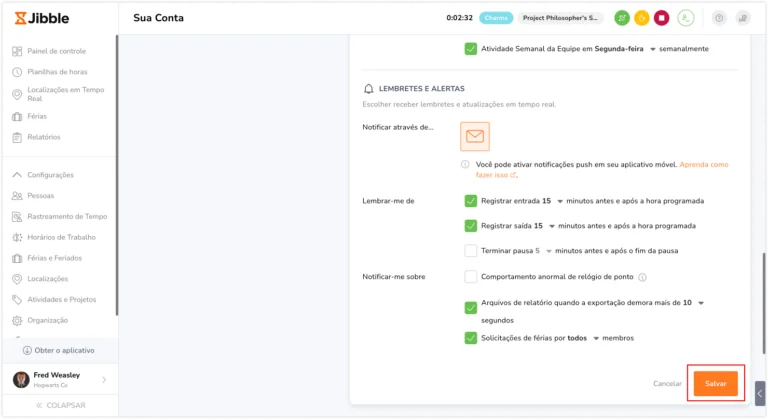The width and height of the screenshot is (768, 419).
Task: Click the Salvar button
Action: pyautogui.click(x=716, y=383)
